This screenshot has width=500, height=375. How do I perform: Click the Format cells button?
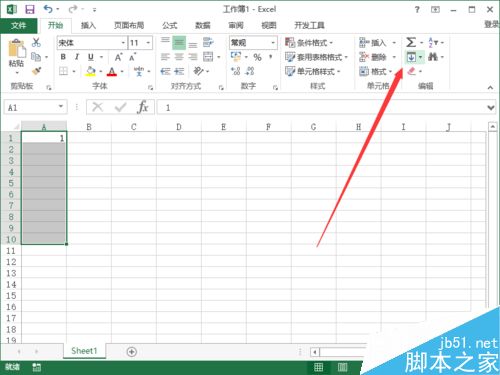373,71
